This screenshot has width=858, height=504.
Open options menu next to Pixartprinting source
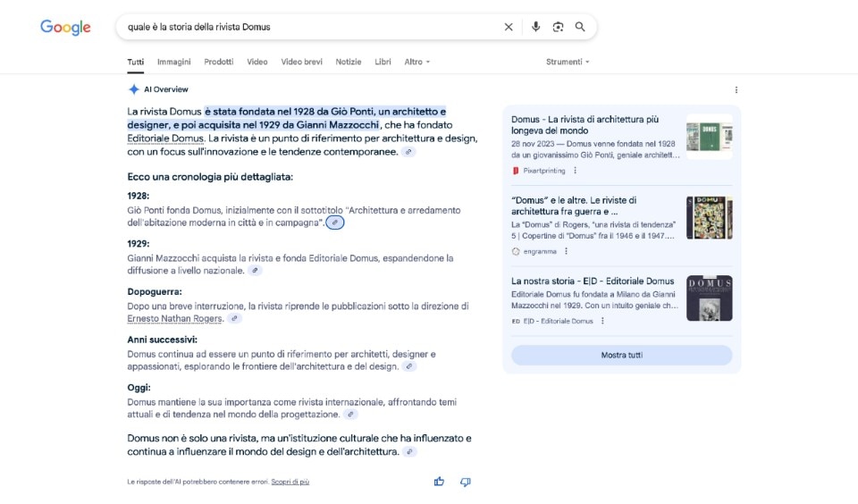[575, 170]
